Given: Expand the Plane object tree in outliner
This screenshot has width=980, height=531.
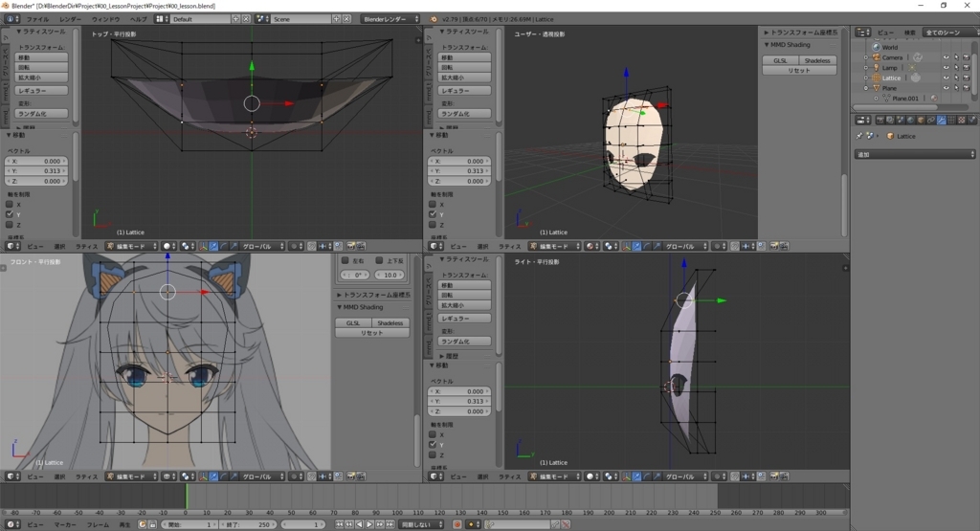Looking at the screenshot, I should coord(866,88).
